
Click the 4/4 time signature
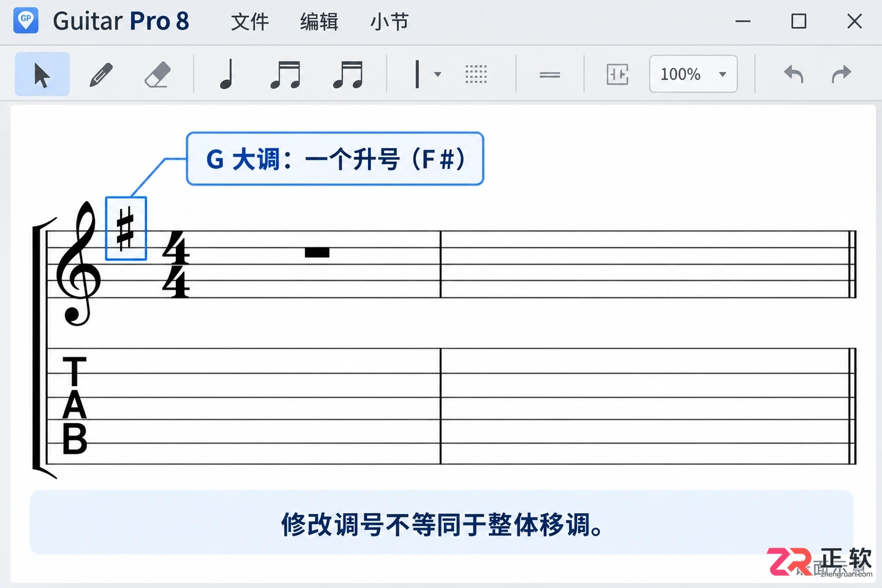click(176, 265)
